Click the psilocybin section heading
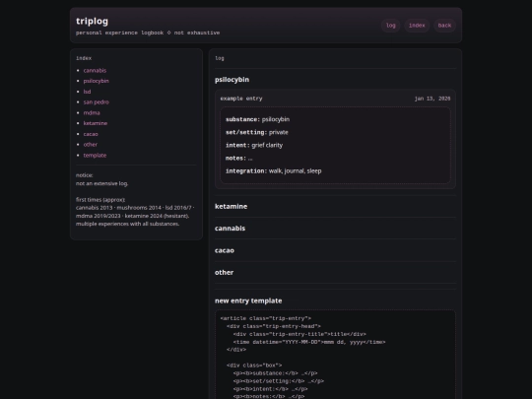Screen dimensions: 532x399 [x=232, y=80]
